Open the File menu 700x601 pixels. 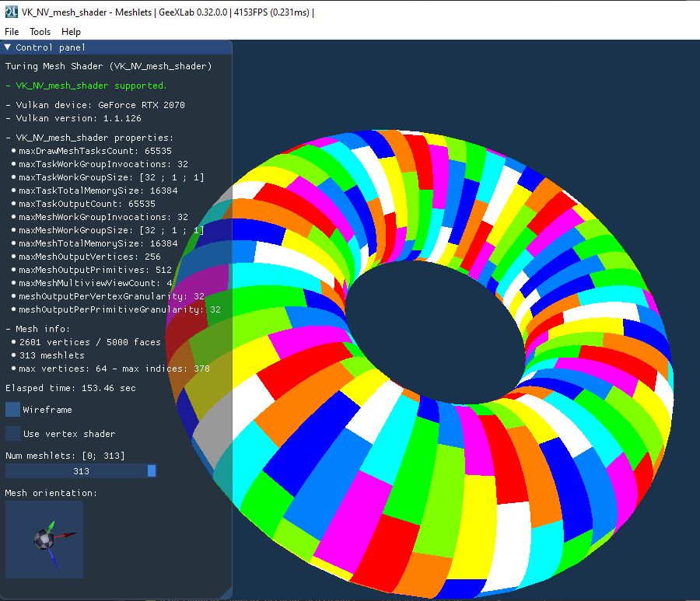click(11, 32)
